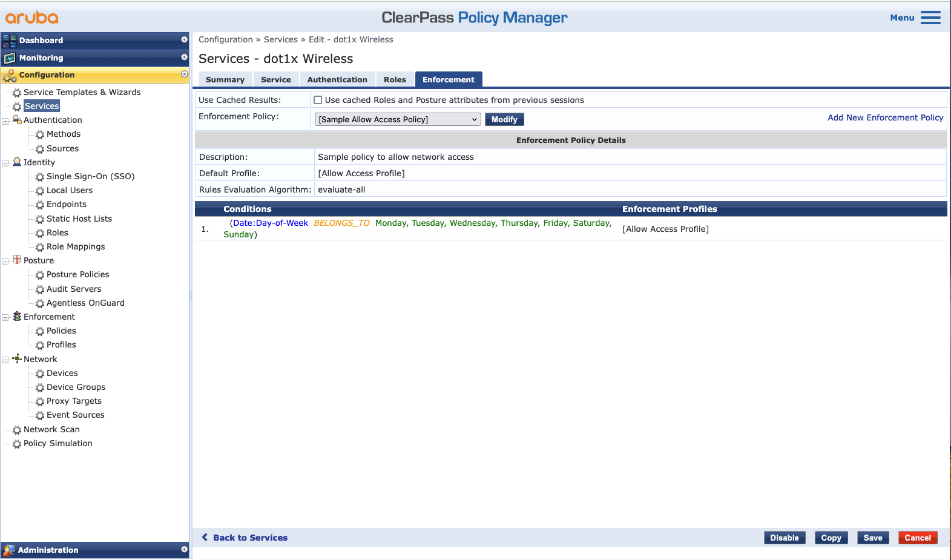The height and width of the screenshot is (560, 951).
Task: Open Services in the Configuration tree
Action: (42, 106)
